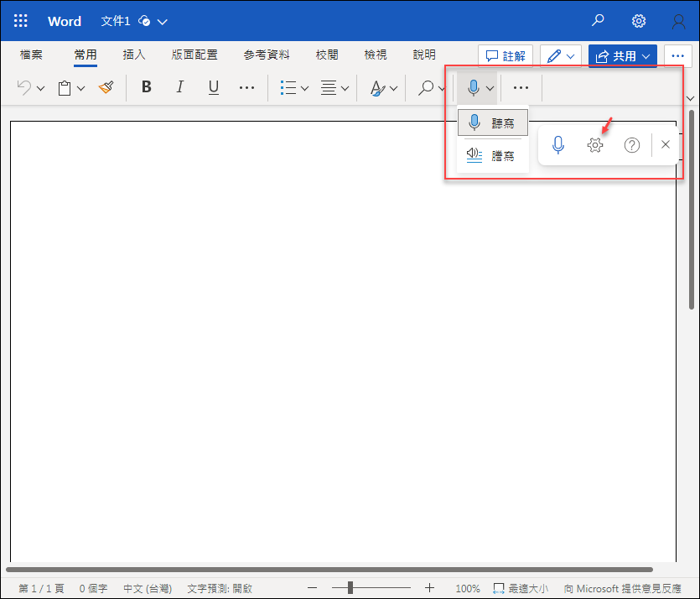Click inside the blank document page
The width and height of the screenshot is (700, 599).
[x=343, y=340]
